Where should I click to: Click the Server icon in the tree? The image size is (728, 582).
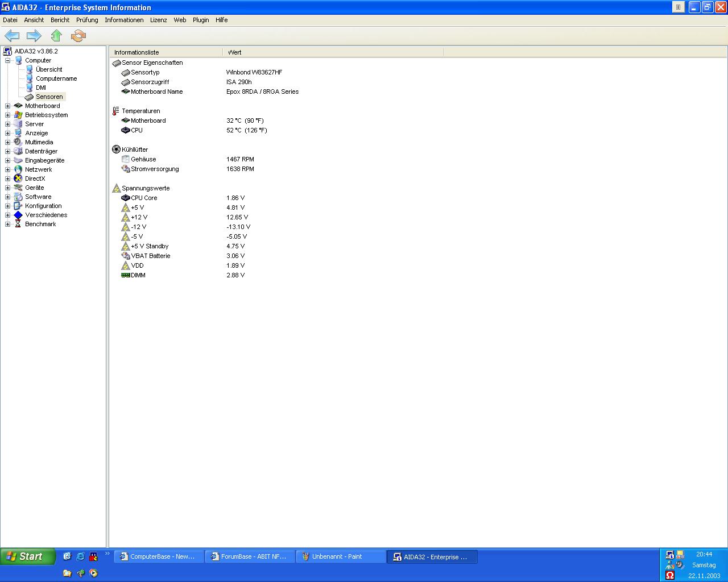18,124
